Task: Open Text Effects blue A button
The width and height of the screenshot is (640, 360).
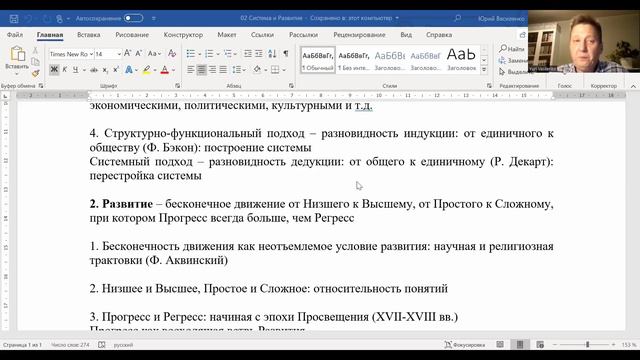Action: [x=129, y=70]
